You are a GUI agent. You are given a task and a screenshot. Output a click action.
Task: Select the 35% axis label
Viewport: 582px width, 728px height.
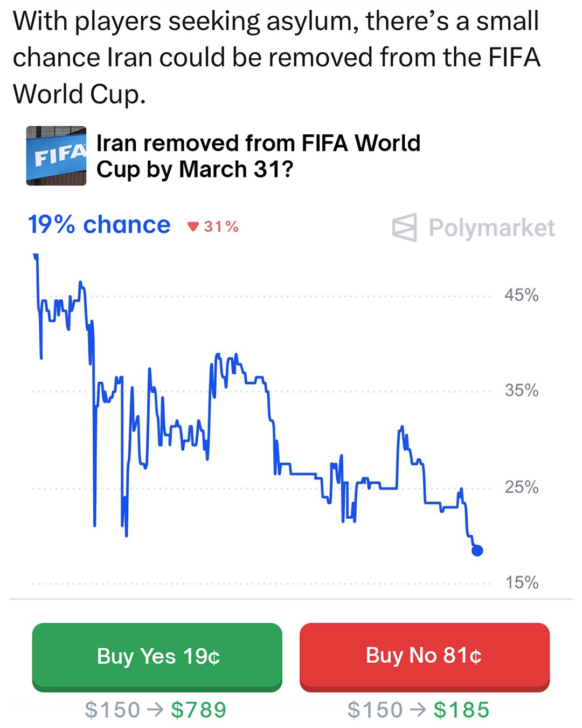tap(521, 390)
